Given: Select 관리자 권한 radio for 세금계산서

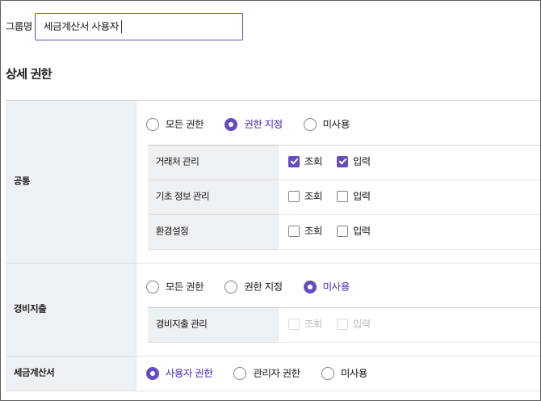Looking at the screenshot, I should click(239, 373).
